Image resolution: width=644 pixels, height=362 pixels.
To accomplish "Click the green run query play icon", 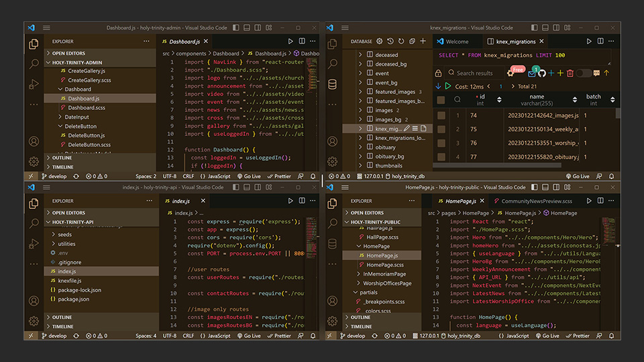I will coord(448,86).
